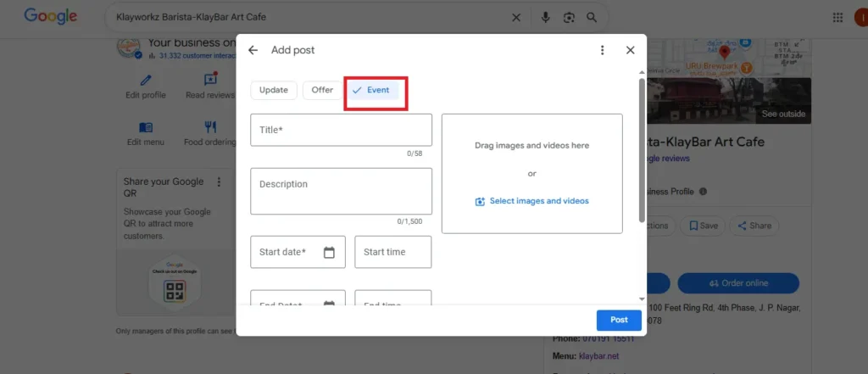Click the Drag images and videos drop area
This screenshot has width=868, height=374.
[x=532, y=173]
